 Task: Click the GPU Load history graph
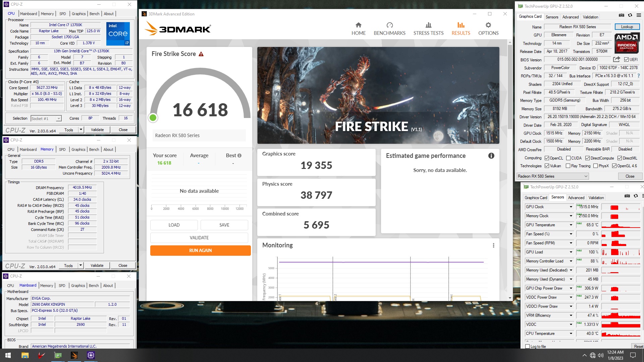click(621, 252)
